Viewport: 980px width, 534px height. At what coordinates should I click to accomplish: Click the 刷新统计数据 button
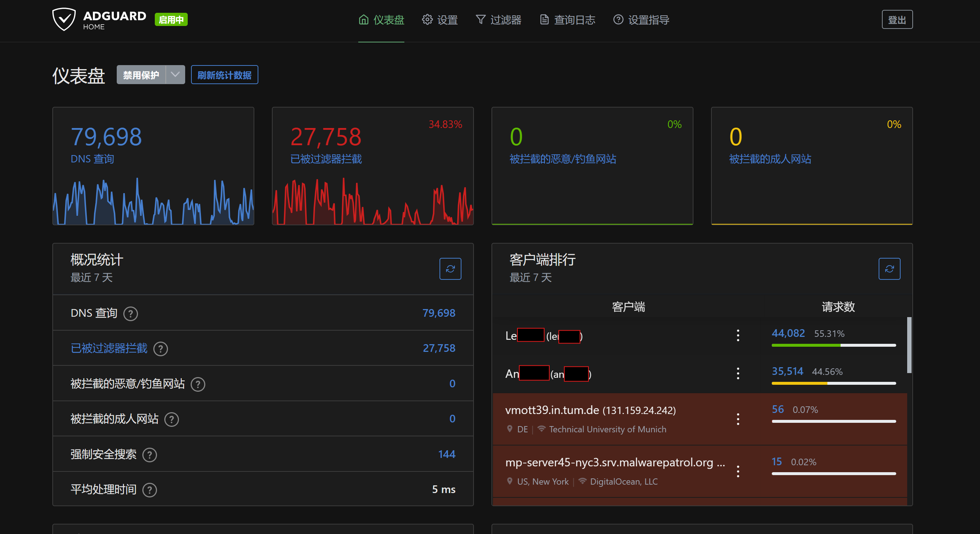[x=224, y=75]
